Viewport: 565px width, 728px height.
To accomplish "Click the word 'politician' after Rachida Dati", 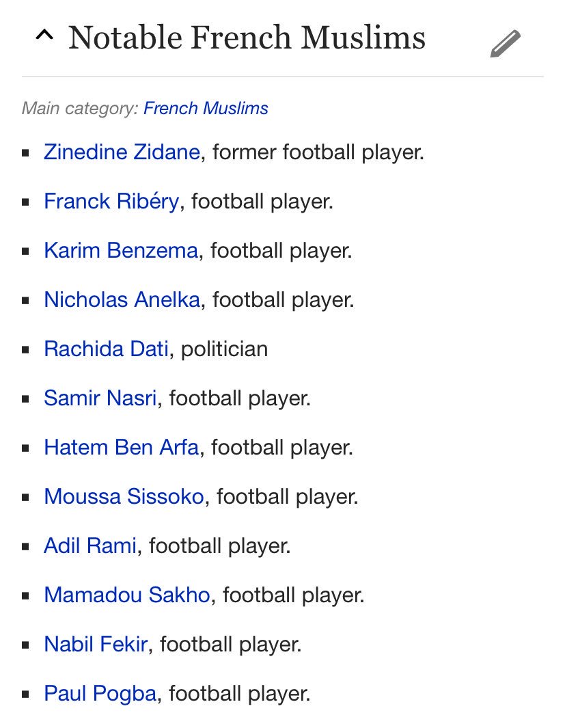I will click(225, 349).
